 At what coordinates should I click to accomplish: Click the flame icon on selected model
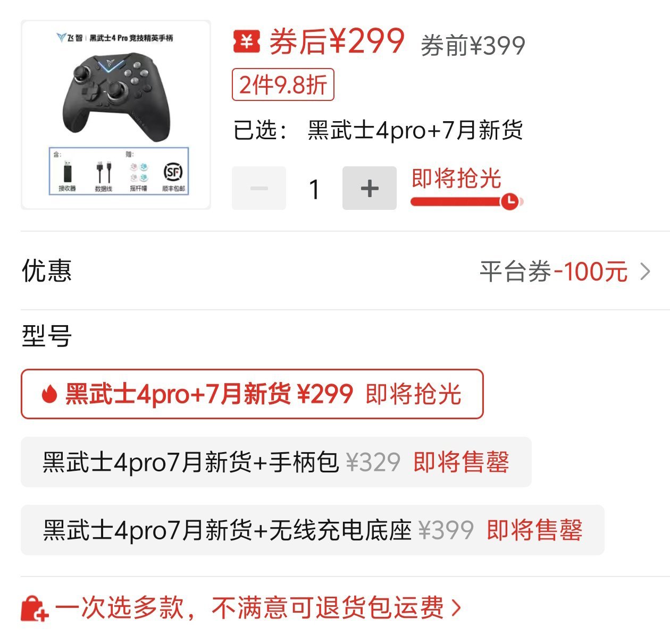49,394
